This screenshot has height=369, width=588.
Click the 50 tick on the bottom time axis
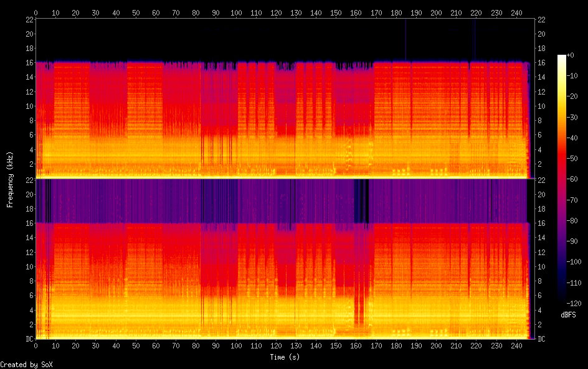coord(136,345)
